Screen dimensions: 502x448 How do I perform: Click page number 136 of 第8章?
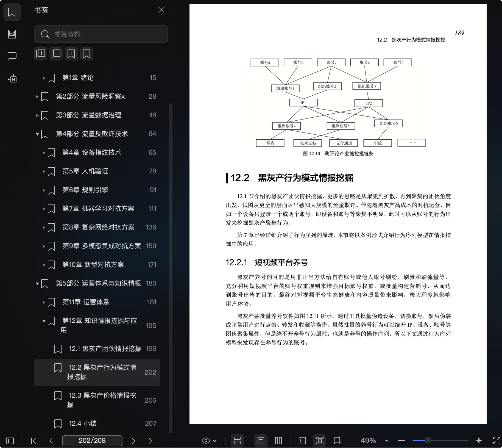coord(151,227)
